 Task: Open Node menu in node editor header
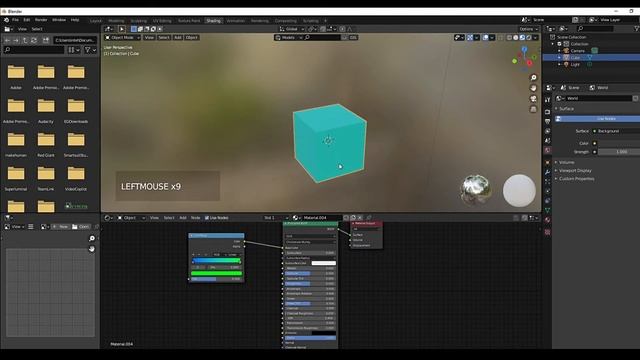pos(196,218)
